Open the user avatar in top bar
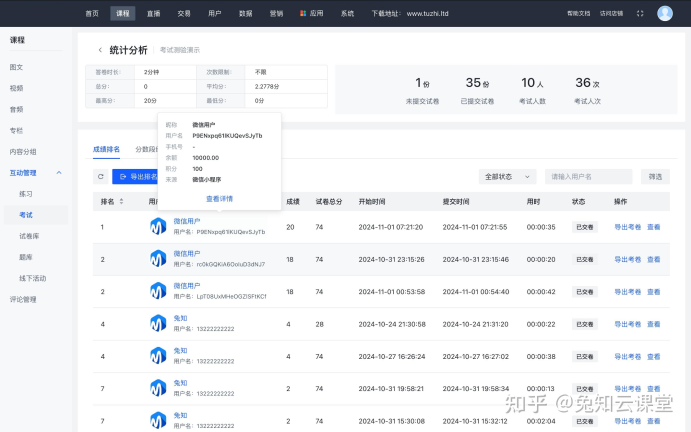Screen dimensions: 691x432 pyautogui.click(x=665, y=13)
